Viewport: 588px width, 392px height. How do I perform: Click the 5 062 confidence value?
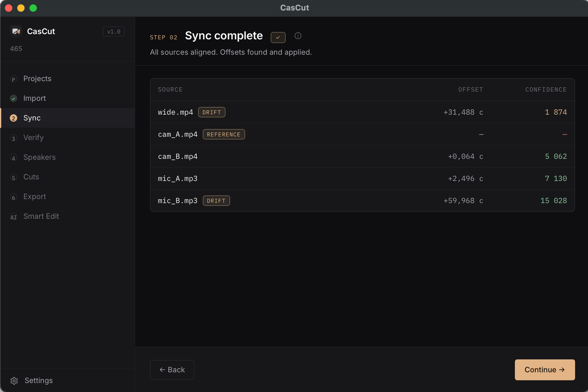coord(556,157)
